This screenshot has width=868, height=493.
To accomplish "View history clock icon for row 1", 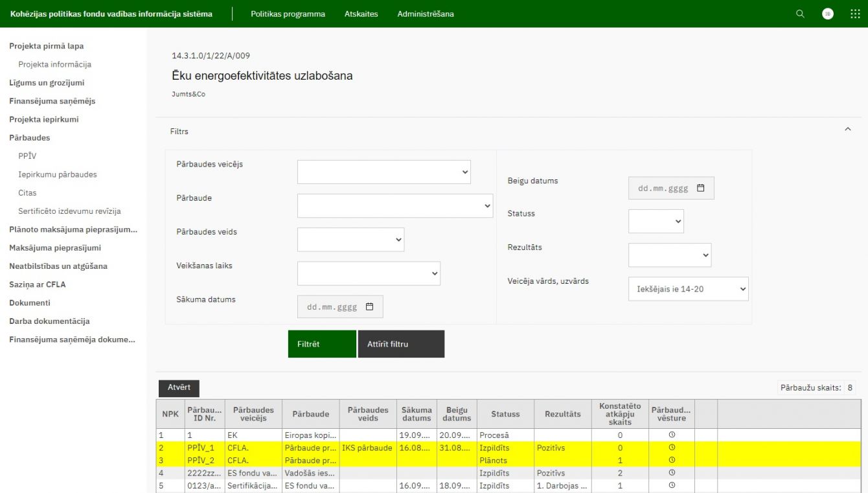I will (672, 435).
